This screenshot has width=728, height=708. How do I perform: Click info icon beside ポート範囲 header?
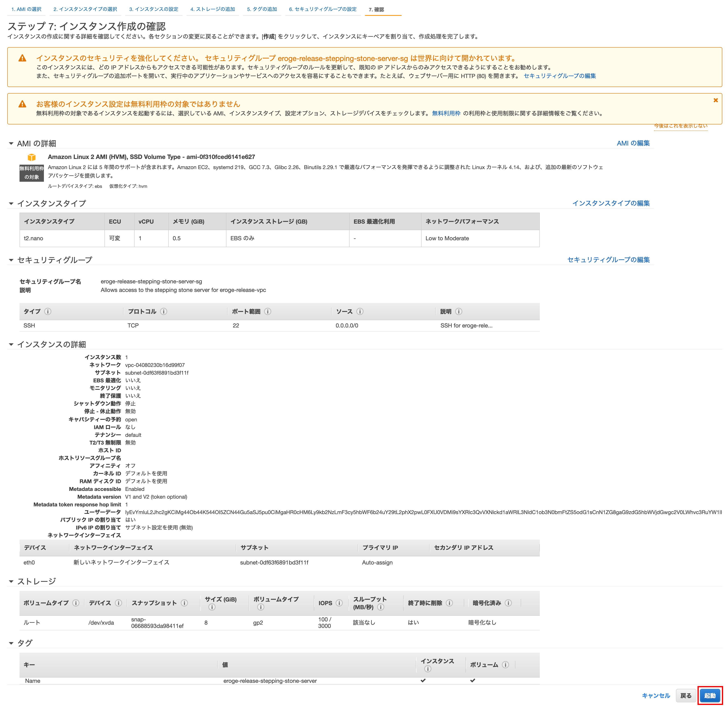pyautogui.click(x=268, y=311)
